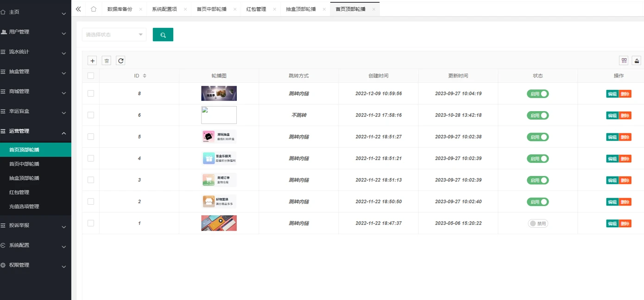
Task: Disable the status switch for ID 8
Action: [x=537, y=94]
